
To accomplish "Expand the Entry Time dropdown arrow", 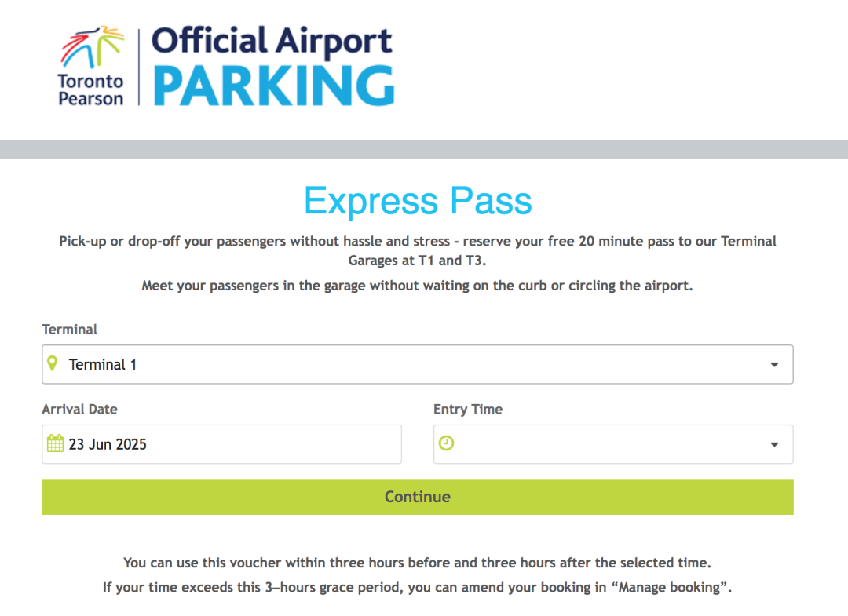I will [x=774, y=445].
